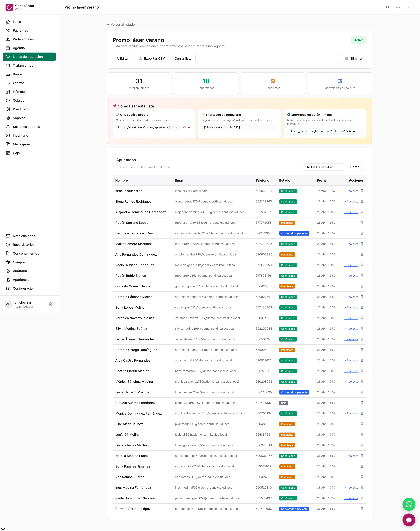Click trash icon for Verónica Fernández Díaz
This screenshot has height=531, width=420.
coord(362,233)
